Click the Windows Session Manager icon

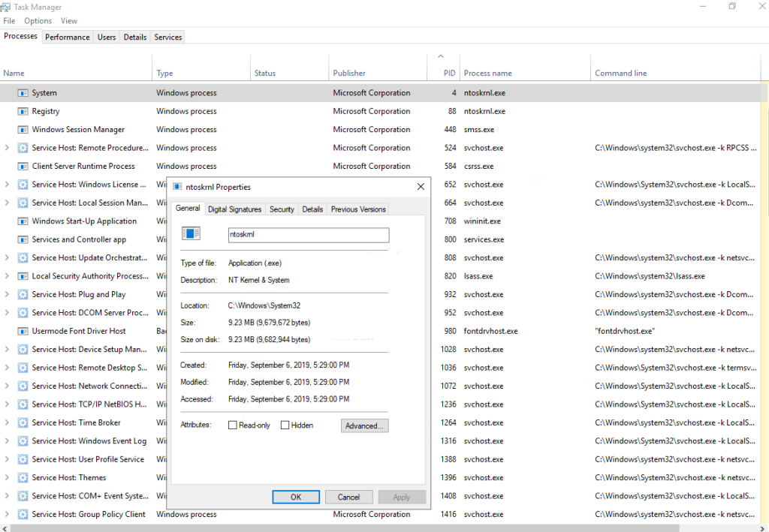coord(23,130)
